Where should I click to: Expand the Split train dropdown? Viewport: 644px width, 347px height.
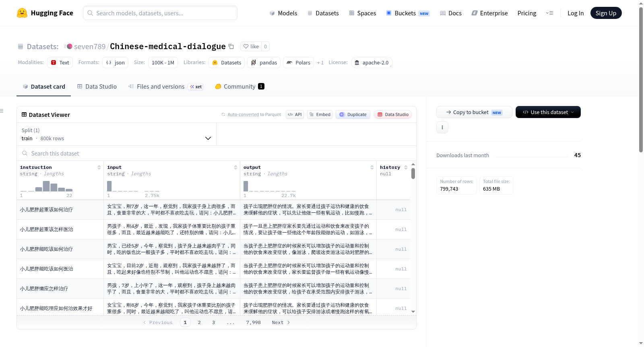click(x=116, y=134)
